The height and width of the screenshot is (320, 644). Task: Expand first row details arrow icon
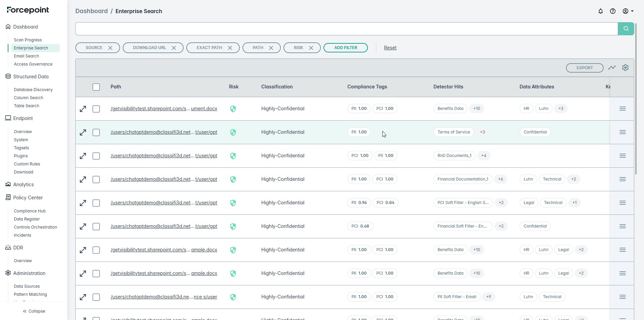click(83, 109)
